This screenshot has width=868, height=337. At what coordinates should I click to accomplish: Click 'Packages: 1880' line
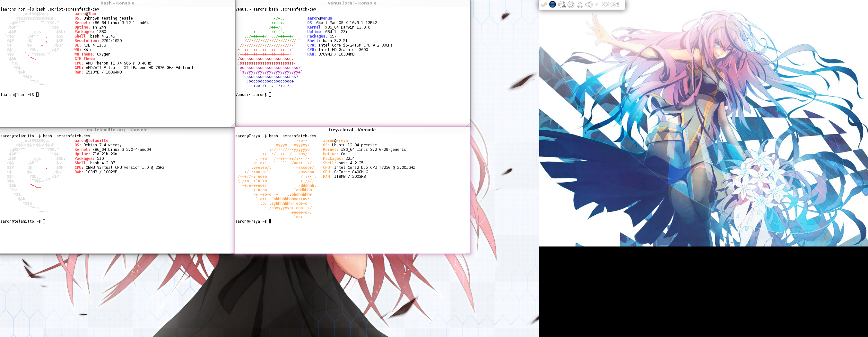pos(90,32)
